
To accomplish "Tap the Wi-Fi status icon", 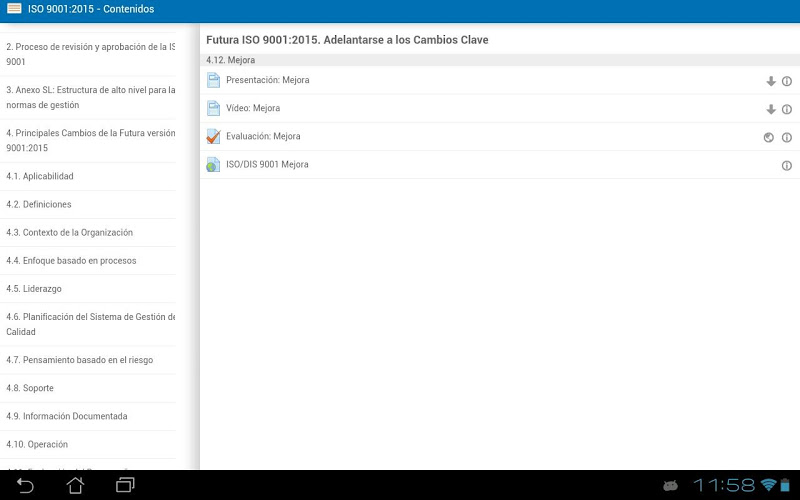I will pos(767,485).
